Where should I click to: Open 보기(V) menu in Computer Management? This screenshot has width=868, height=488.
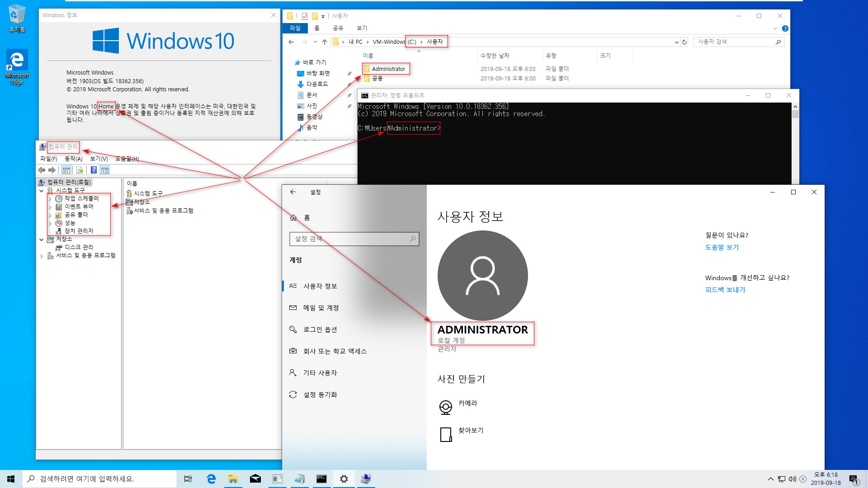(x=99, y=159)
